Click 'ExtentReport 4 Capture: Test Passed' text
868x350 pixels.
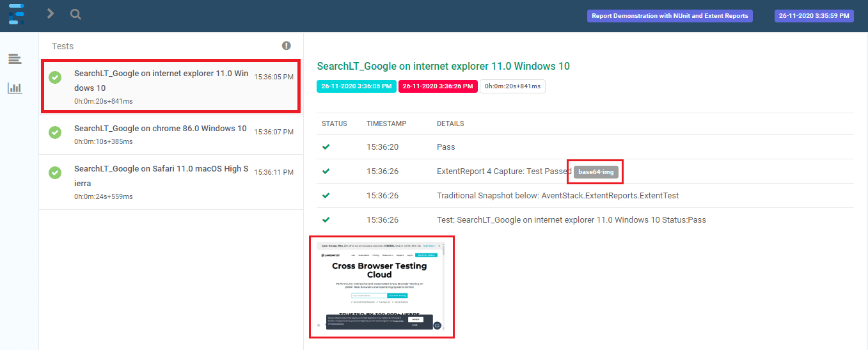[x=504, y=171]
